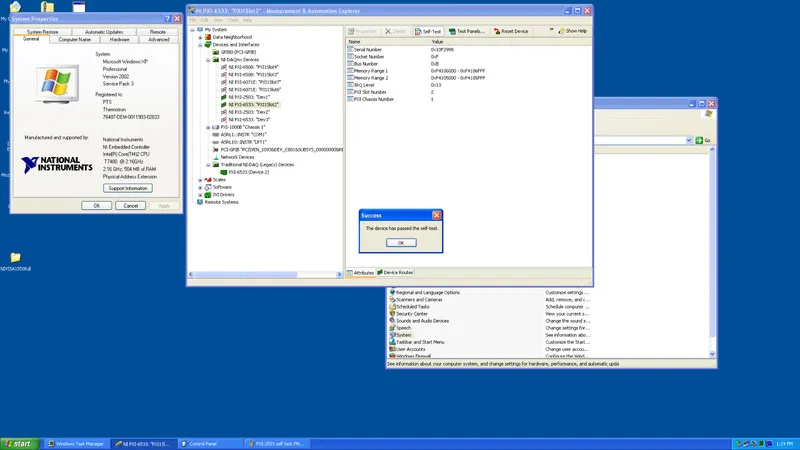Select the Serial Number attribute row
This screenshot has width=800, height=450.
click(x=468, y=49)
